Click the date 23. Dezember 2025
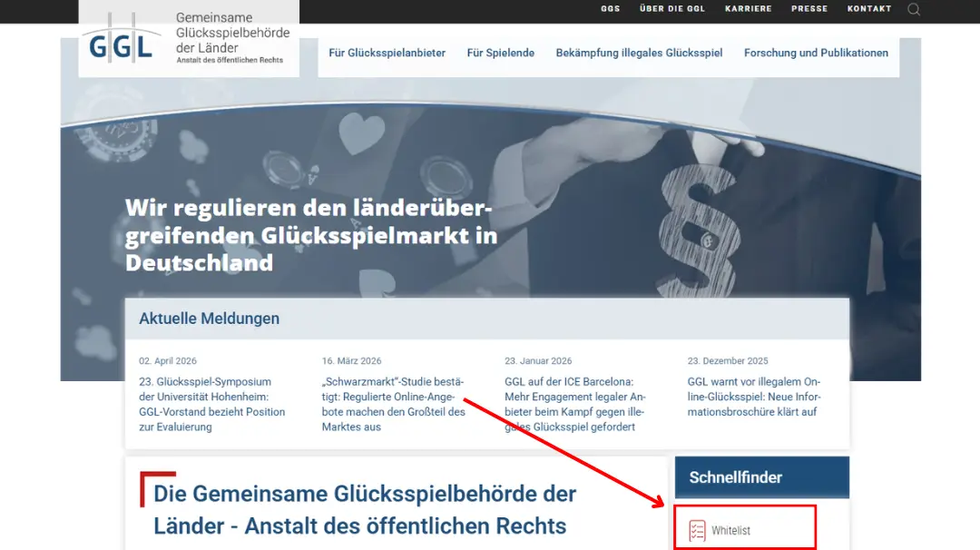Image resolution: width=980 pixels, height=550 pixels. coord(728,360)
